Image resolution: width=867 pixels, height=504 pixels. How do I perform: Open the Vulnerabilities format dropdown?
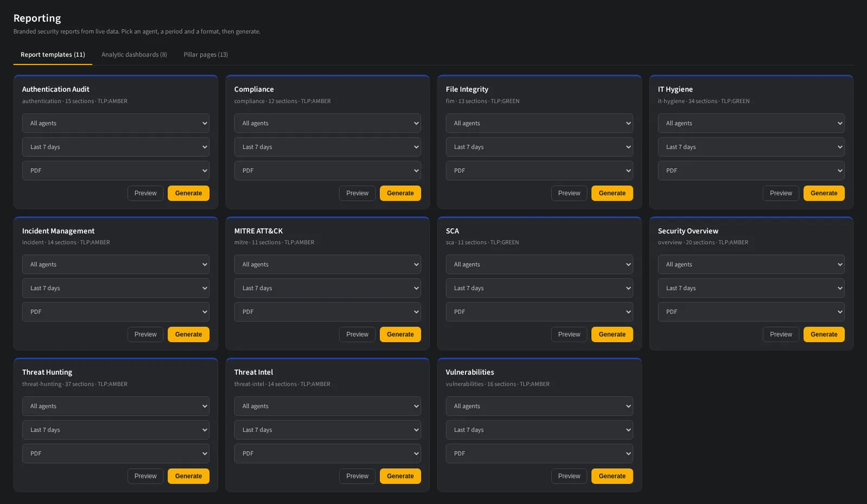(540, 454)
